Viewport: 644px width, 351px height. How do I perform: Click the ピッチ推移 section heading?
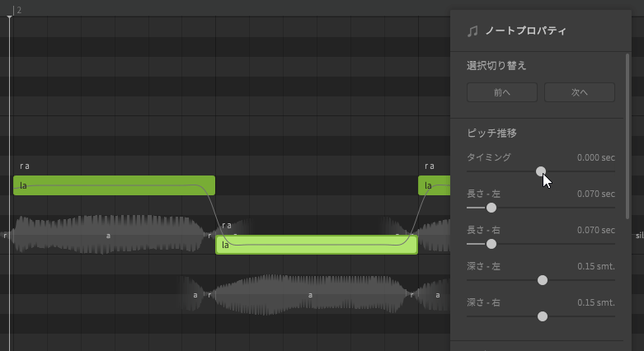[x=491, y=133]
